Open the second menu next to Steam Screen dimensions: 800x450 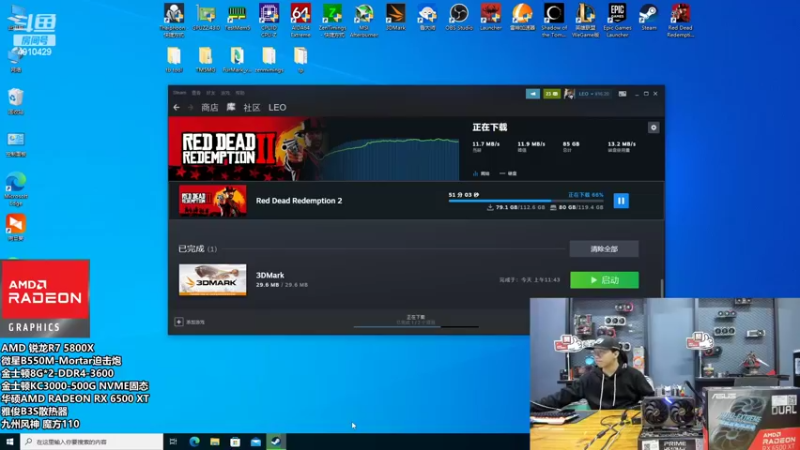point(196,93)
